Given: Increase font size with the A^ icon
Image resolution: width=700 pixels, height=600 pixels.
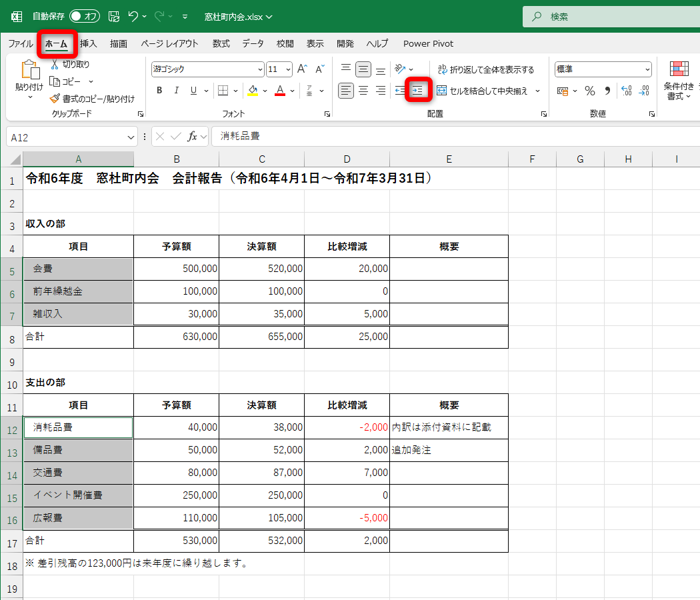Looking at the screenshot, I should click(x=303, y=69).
